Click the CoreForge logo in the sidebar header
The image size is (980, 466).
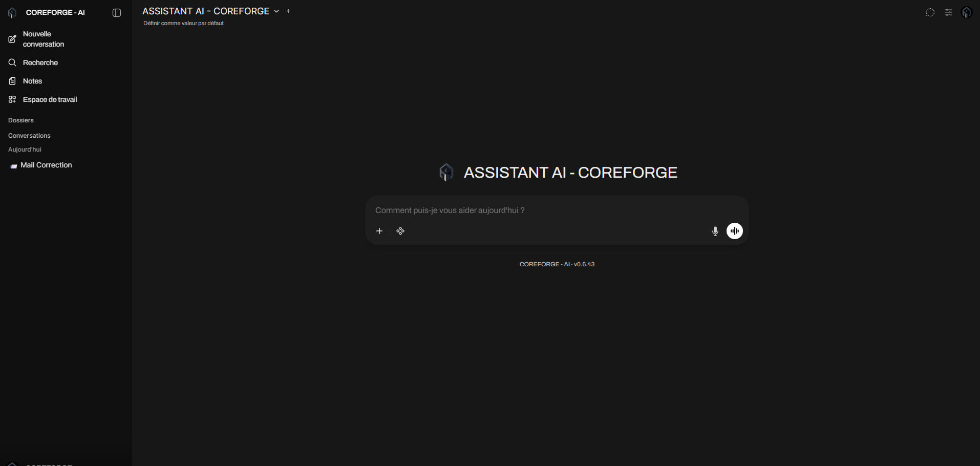tap(12, 13)
